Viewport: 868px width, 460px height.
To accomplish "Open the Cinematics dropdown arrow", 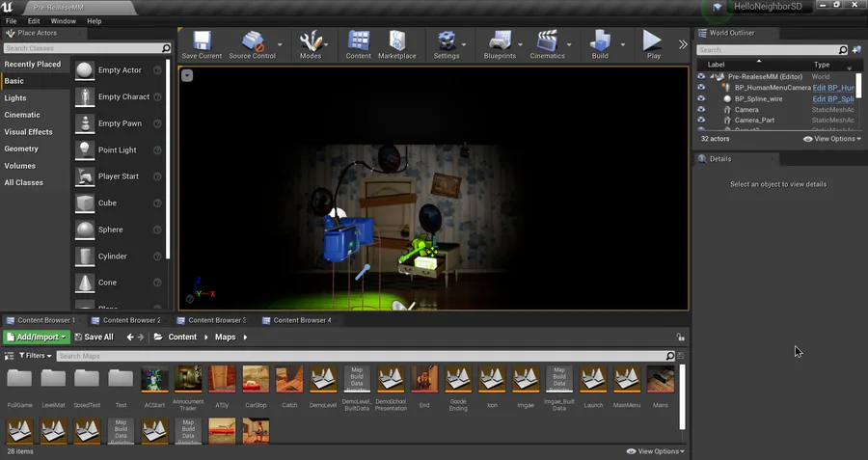I will coord(569,44).
